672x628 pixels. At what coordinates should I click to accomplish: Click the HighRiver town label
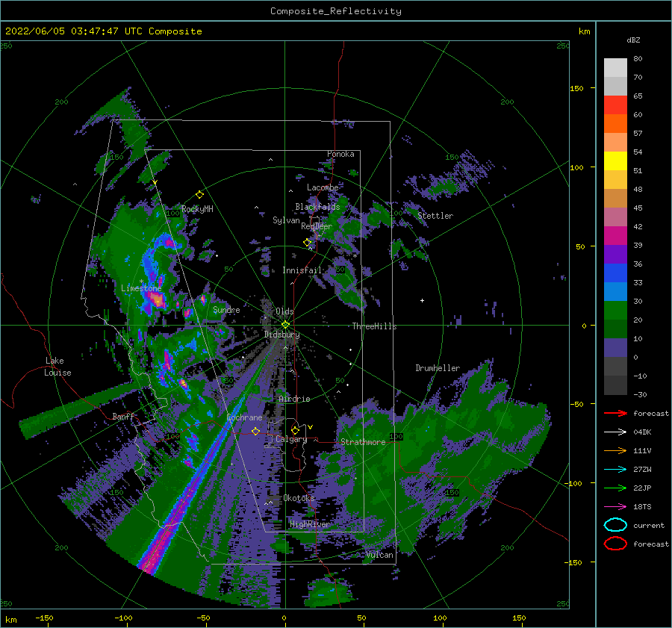click(x=310, y=524)
